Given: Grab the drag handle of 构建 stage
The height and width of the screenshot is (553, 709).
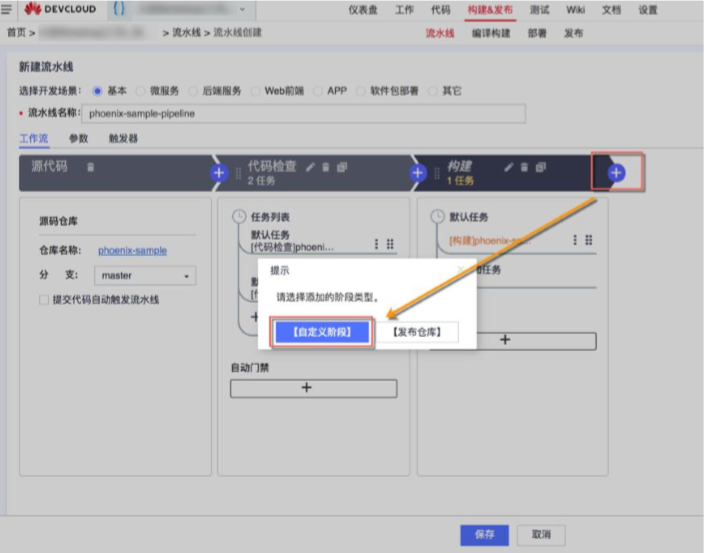Looking at the screenshot, I should [437, 174].
